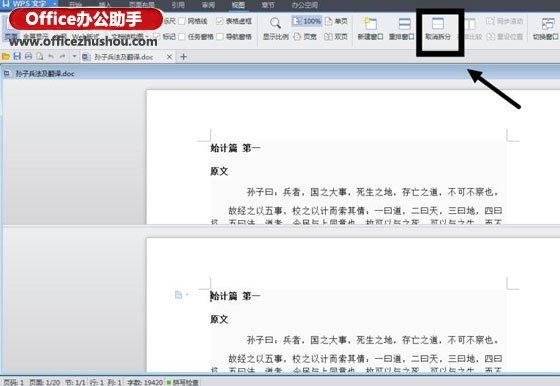
Task: Click 页面: 1/20 in the status bar
Action: 45,382
